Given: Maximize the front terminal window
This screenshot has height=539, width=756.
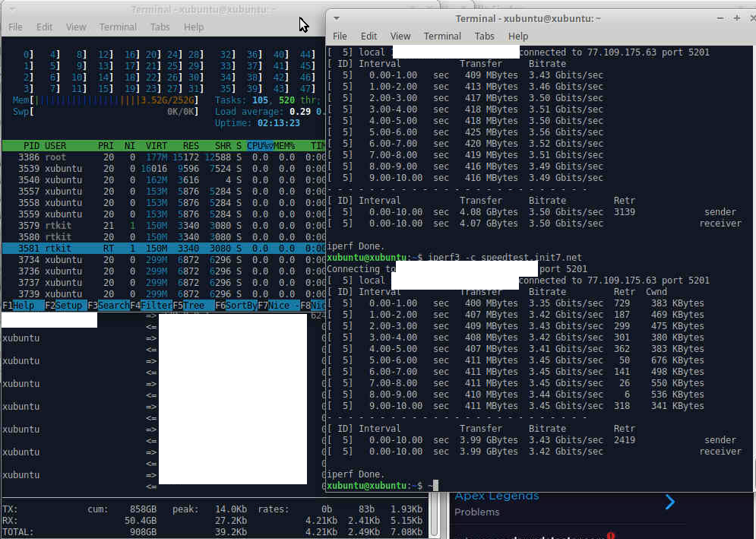Looking at the screenshot, I should coord(737,18).
